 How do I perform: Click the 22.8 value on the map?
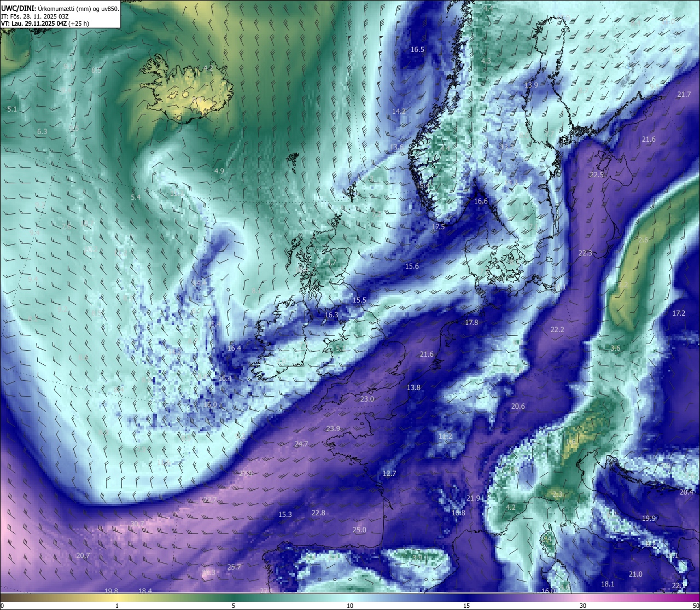coord(318,513)
